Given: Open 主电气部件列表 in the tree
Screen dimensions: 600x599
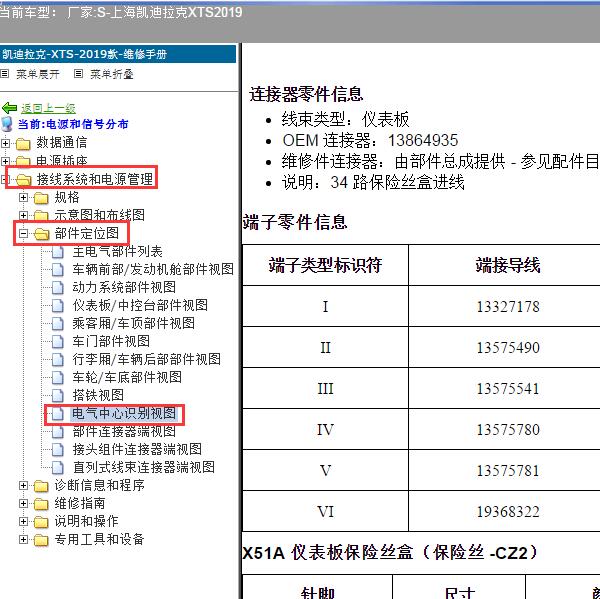Looking at the screenshot, I should (117, 252).
